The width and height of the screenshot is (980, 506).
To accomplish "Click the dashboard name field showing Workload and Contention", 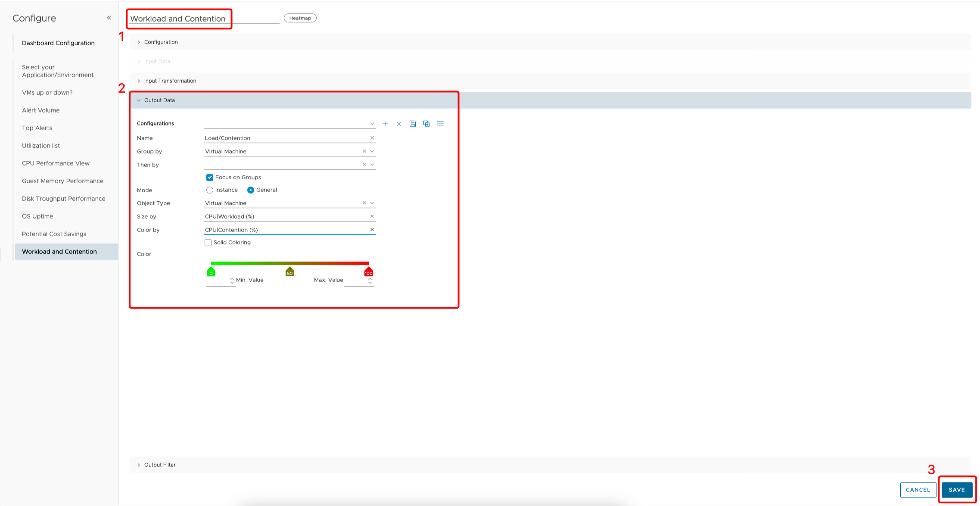I will (x=178, y=19).
